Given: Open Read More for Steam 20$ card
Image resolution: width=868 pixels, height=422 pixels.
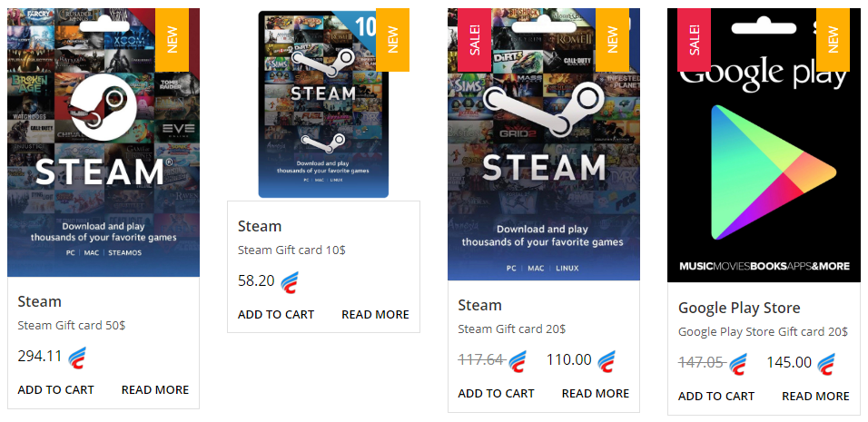Looking at the screenshot, I should (596, 394).
